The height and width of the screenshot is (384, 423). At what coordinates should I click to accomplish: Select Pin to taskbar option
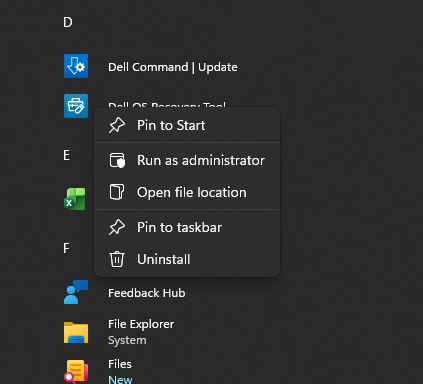(x=187, y=228)
